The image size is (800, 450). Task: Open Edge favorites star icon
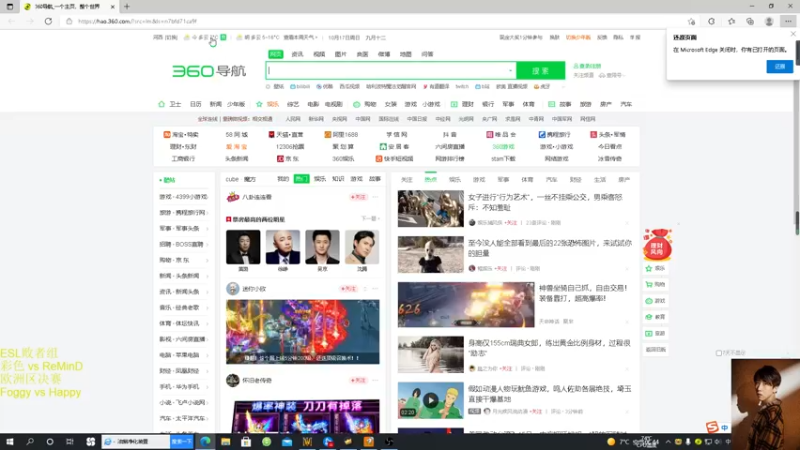point(731,21)
